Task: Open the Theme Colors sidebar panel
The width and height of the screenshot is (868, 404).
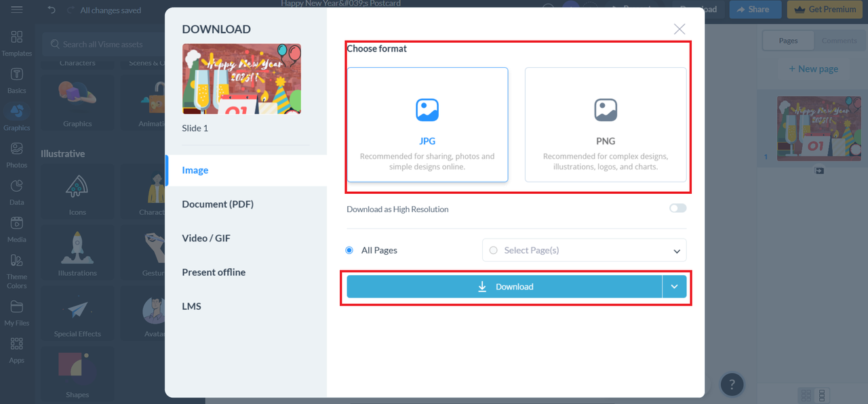Action: point(17,271)
